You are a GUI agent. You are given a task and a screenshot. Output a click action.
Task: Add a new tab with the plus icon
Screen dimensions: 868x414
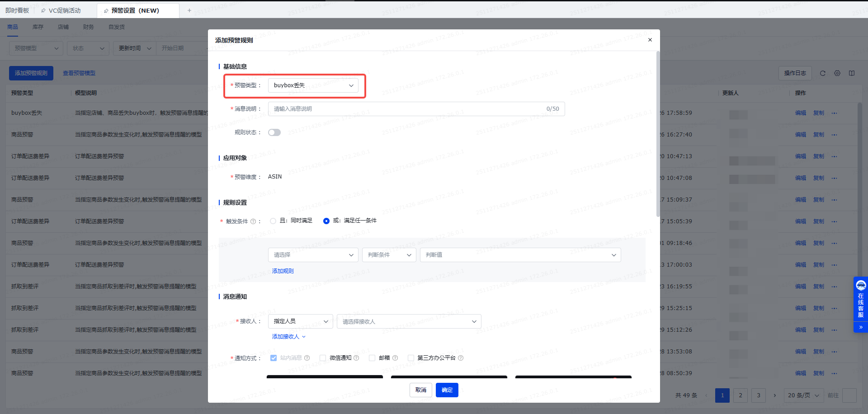[x=189, y=10]
